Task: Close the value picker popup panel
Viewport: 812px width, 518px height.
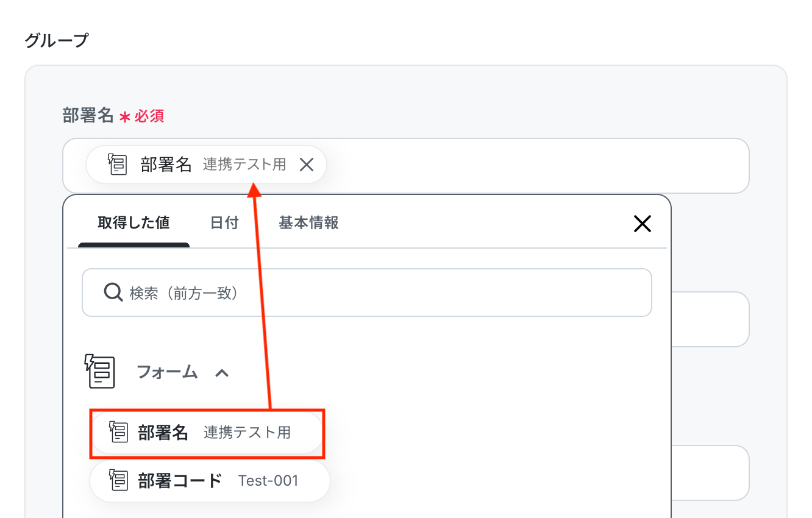Action: tap(643, 224)
